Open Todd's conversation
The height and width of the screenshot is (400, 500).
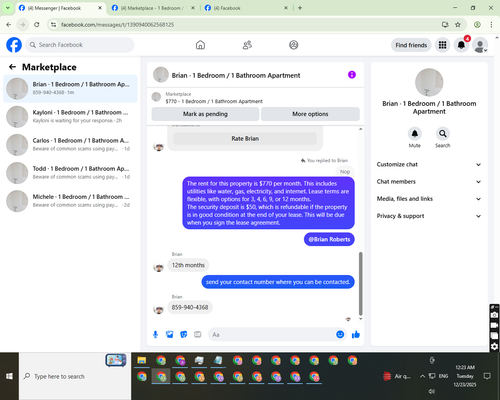pos(70,173)
